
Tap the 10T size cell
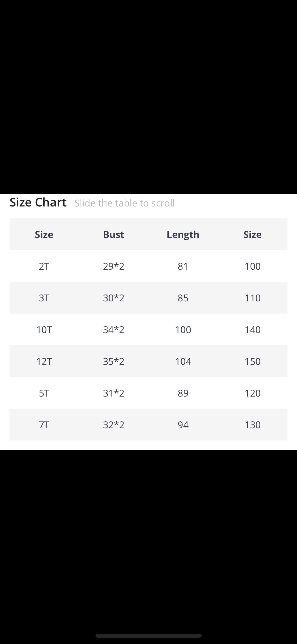(44, 330)
